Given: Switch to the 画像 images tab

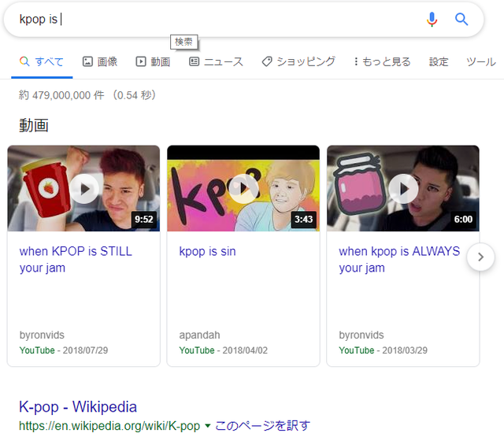Looking at the screenshot, I should point(100,61).
